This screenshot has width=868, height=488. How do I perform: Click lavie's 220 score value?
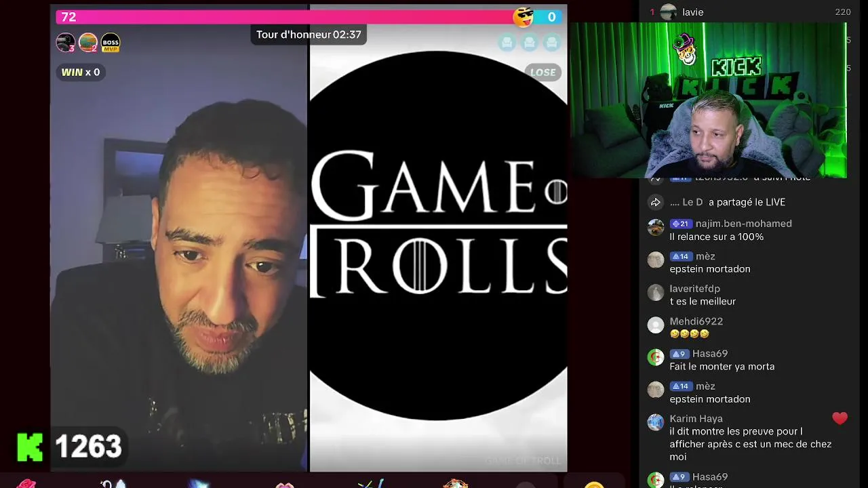pos(843,12)
